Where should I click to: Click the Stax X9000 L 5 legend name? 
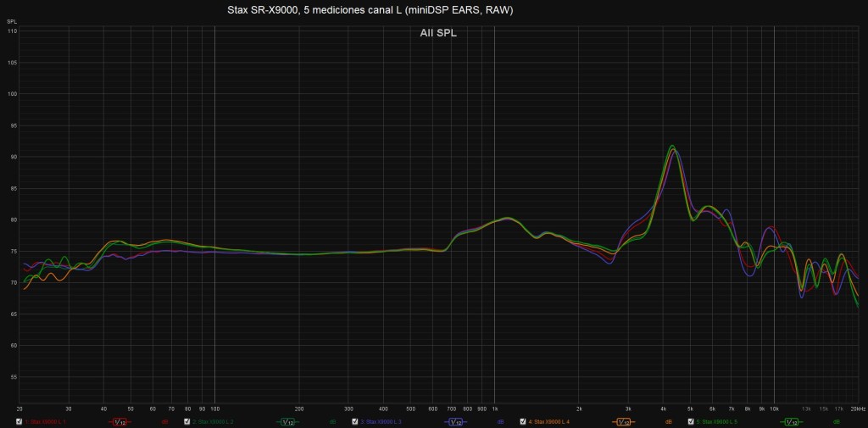click(718, 421)
